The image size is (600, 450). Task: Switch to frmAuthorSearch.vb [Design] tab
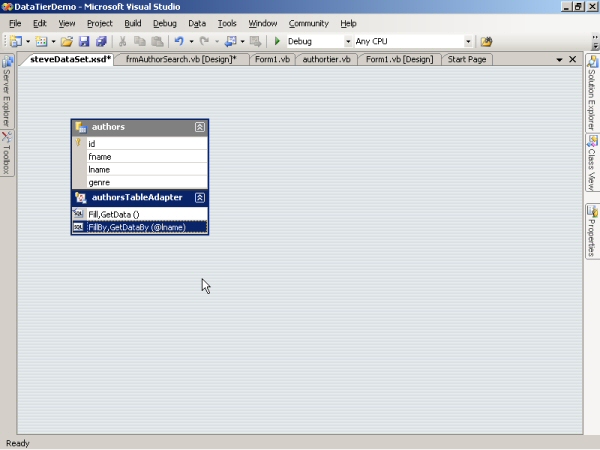pyautogui.click(x=181, y=59)
